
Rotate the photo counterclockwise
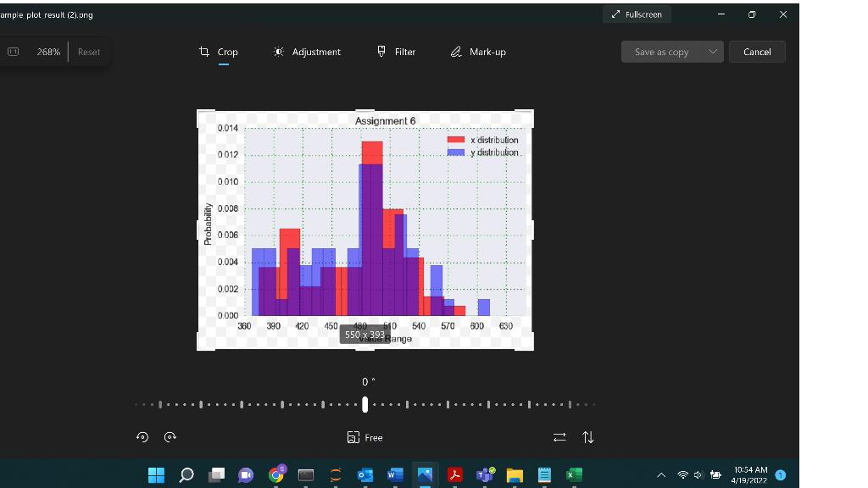(143, 437)
